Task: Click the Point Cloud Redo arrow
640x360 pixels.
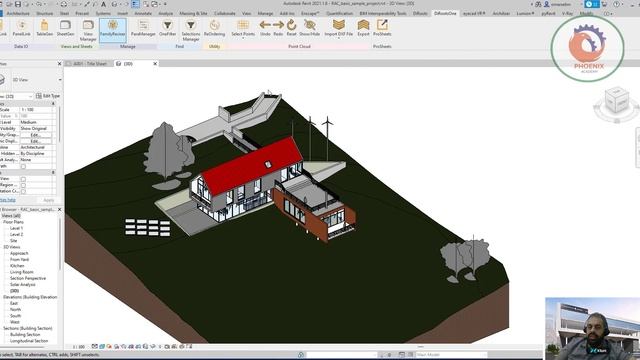Action: pyautogui.click(x=278, y=28)
